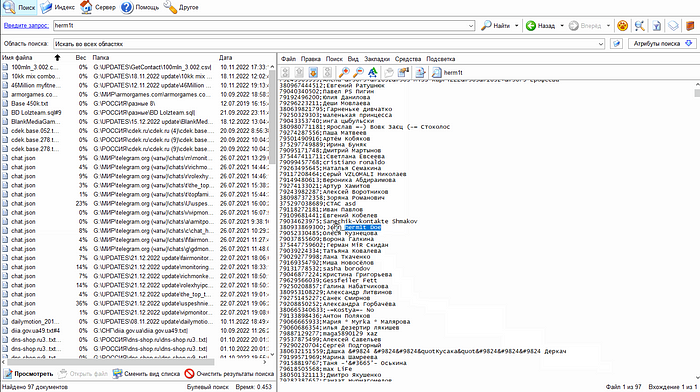
Task: Click the magnifier with arrows toolbar icon
Action: point(639,26)
